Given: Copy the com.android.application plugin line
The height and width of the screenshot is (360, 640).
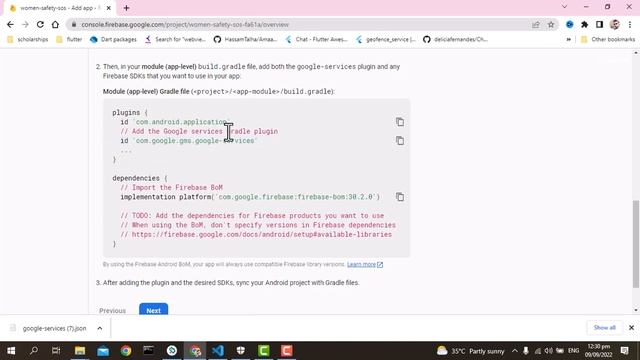Looking at the screenshot, I should pyautogui.click(x=400, y=122).
